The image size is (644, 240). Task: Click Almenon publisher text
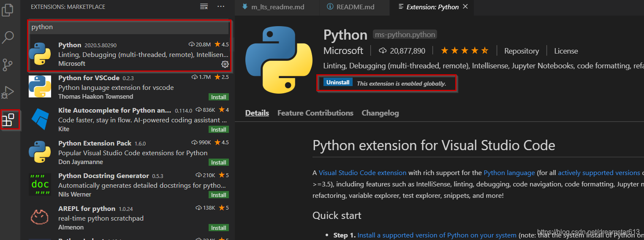point(71,227)
